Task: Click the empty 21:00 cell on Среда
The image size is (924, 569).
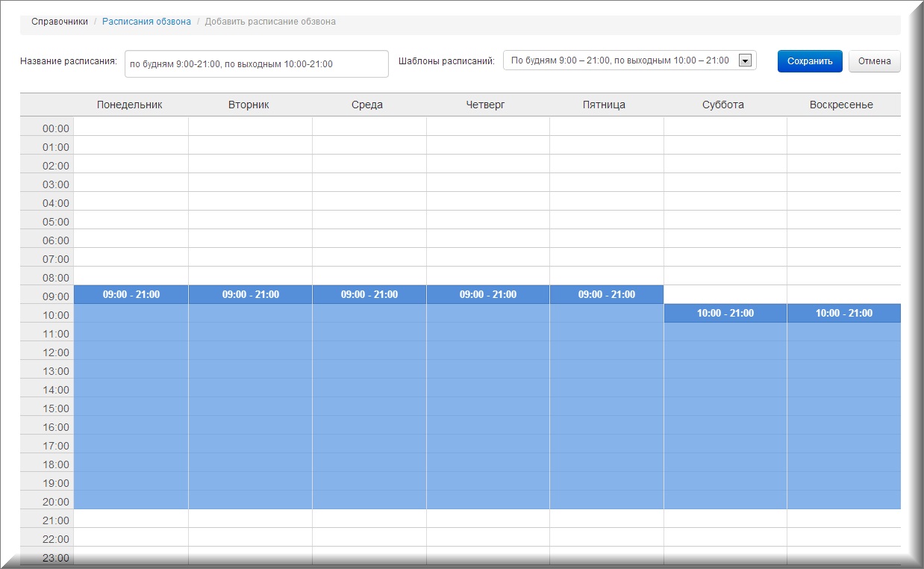Action: (369, 518)
